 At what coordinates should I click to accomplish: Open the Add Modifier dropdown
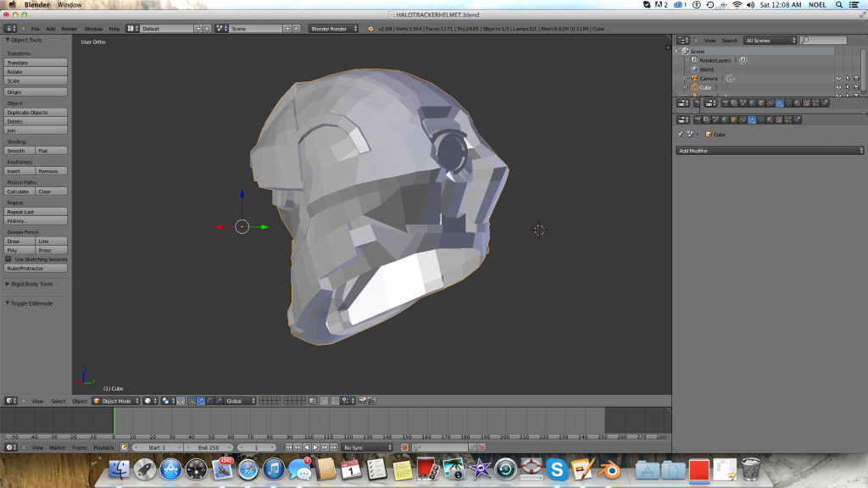click(x=770, y=151)
